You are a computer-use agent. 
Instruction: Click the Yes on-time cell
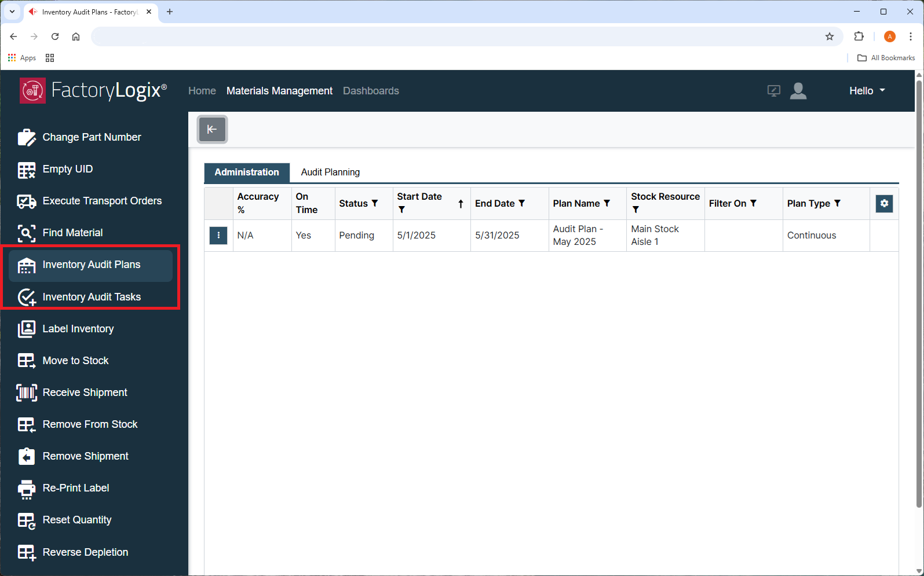[313, 236]
